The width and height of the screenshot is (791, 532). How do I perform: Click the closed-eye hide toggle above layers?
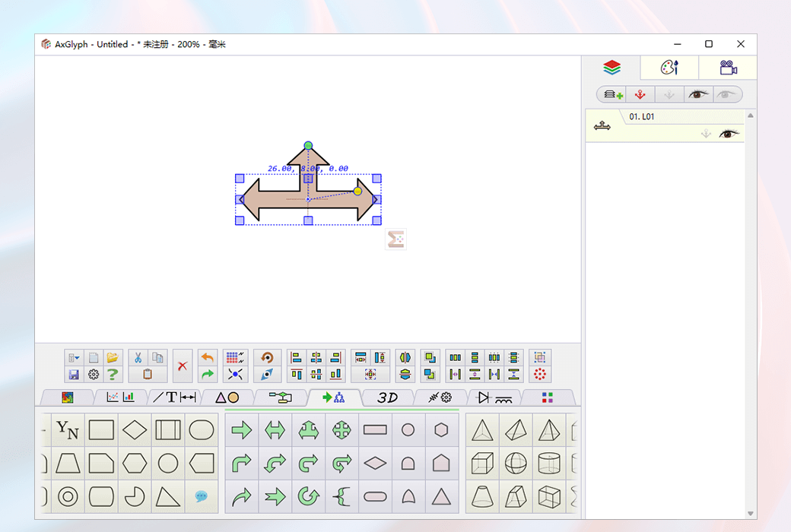726,93
